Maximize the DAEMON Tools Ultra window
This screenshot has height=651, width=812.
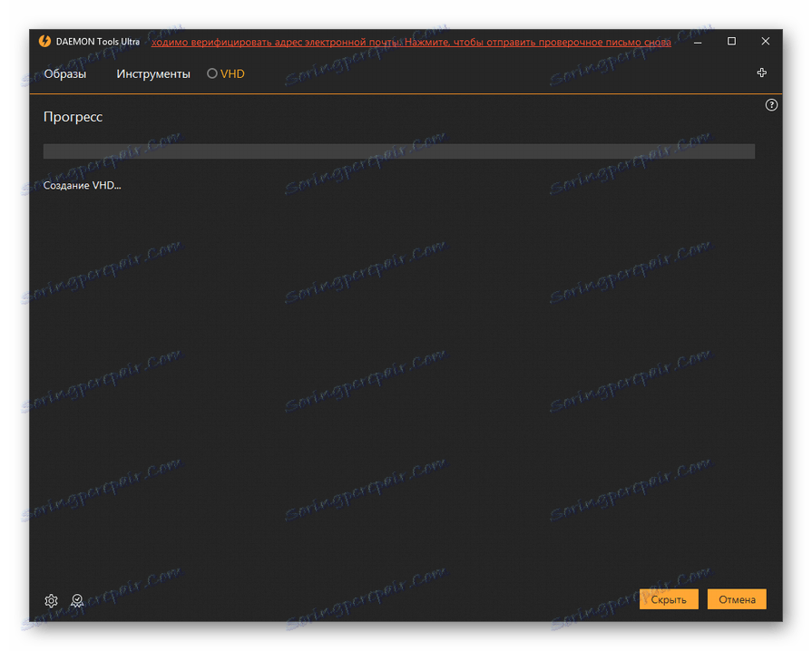coord(731,42)
